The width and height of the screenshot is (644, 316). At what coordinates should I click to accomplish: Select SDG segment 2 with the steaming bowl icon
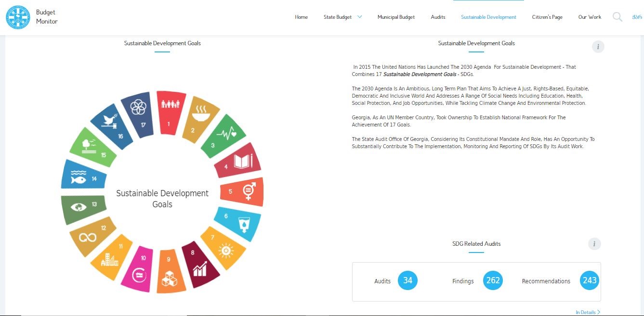point(200,120)
